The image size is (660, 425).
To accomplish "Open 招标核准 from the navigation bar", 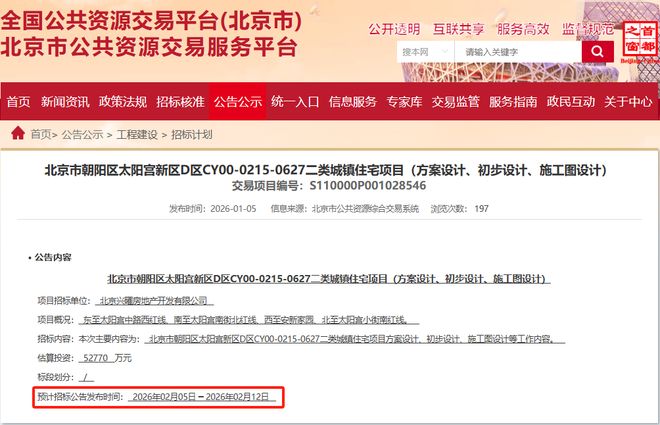I will tap(180, 101).
